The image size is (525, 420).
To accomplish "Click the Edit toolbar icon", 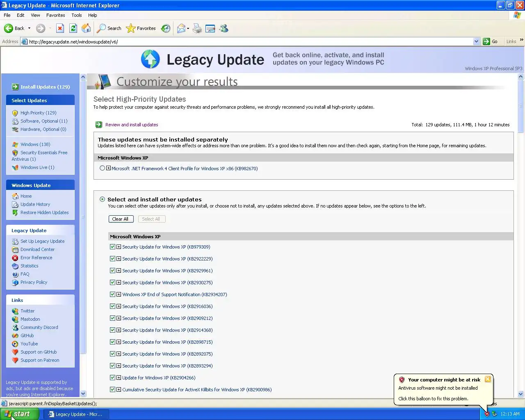I will pyautogui.click(x=210, y=28).
